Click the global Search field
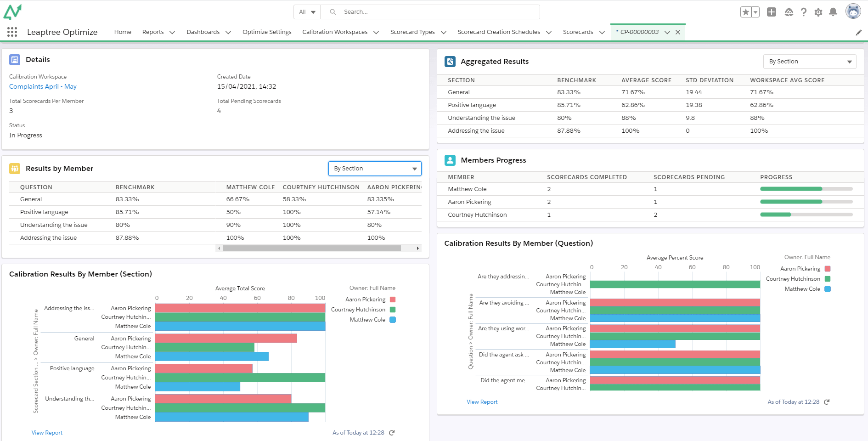The image size is (868, 441). (430, 12)
